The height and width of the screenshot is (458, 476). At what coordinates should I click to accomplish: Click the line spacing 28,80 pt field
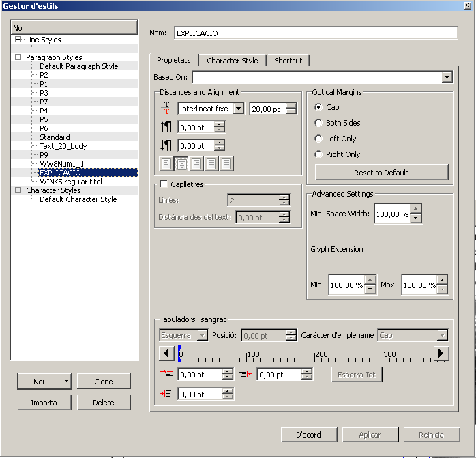(x=267, y=109)
